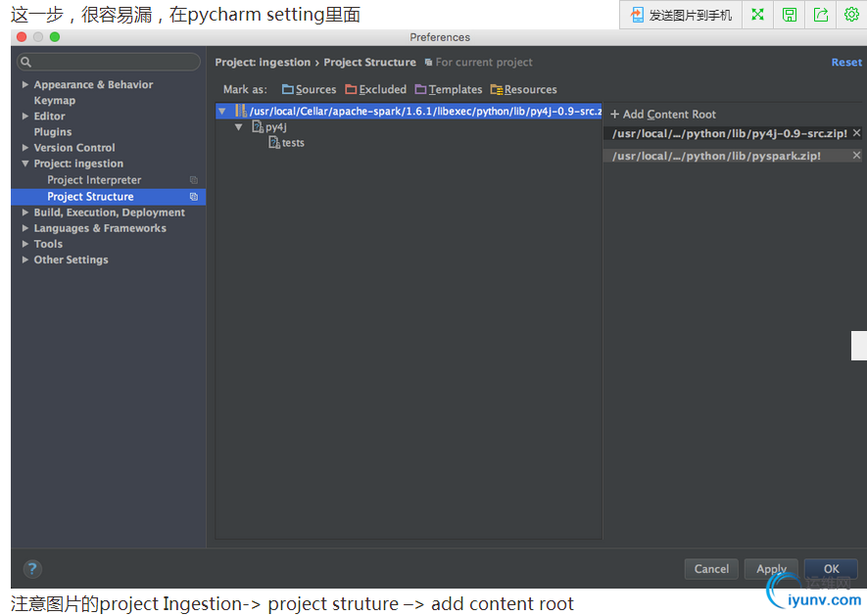Viewport: 867px width, 616px height.
Task: Click the Templates folder icon
Action: point(421,89)
